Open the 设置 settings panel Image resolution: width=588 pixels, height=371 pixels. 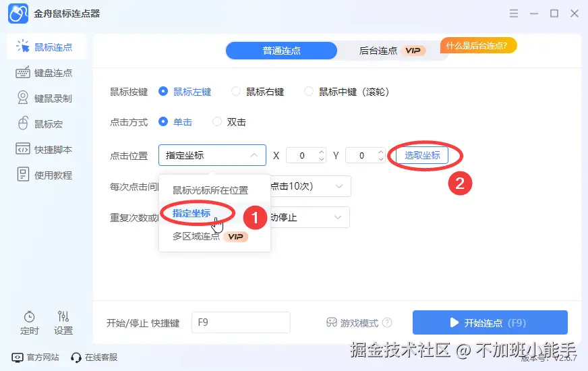[x=63, y=322]
